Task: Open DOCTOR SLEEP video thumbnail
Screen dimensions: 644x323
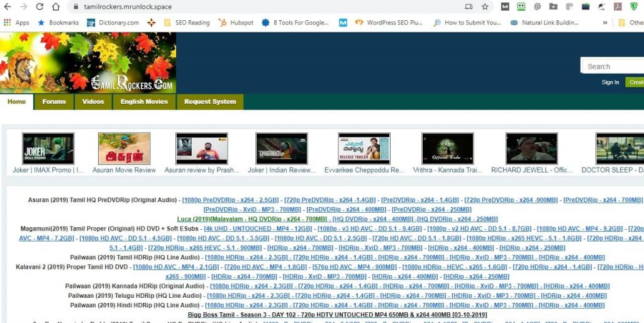Action: (619, 149)
